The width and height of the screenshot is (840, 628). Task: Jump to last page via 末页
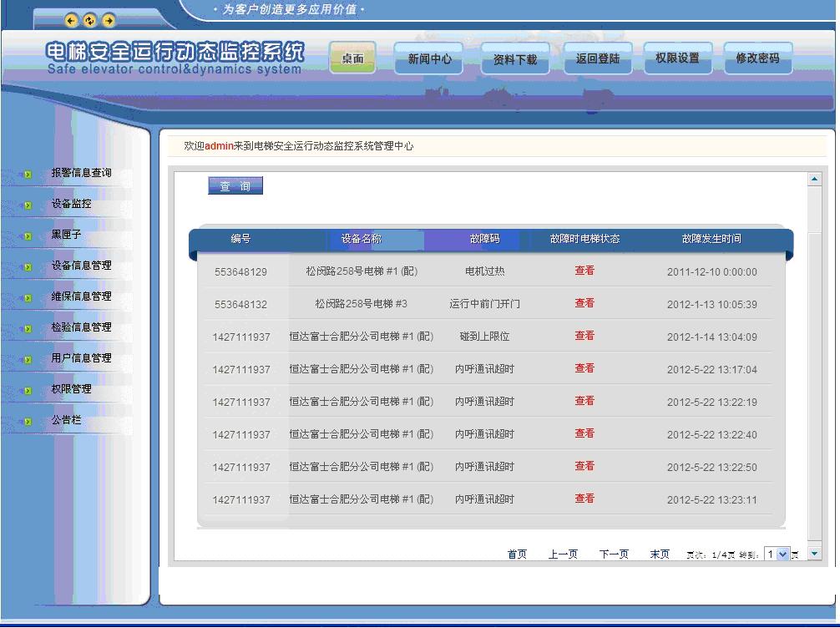click(660, 555)
